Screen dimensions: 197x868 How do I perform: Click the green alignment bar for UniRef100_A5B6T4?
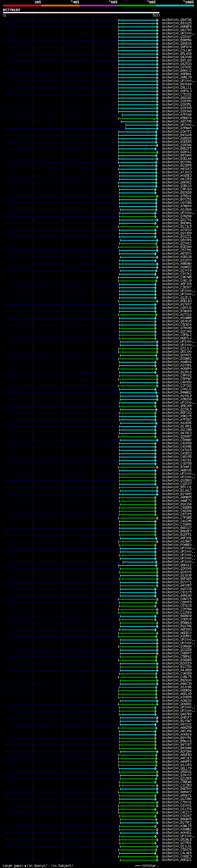pyautogui.click(x=138, y=118)
